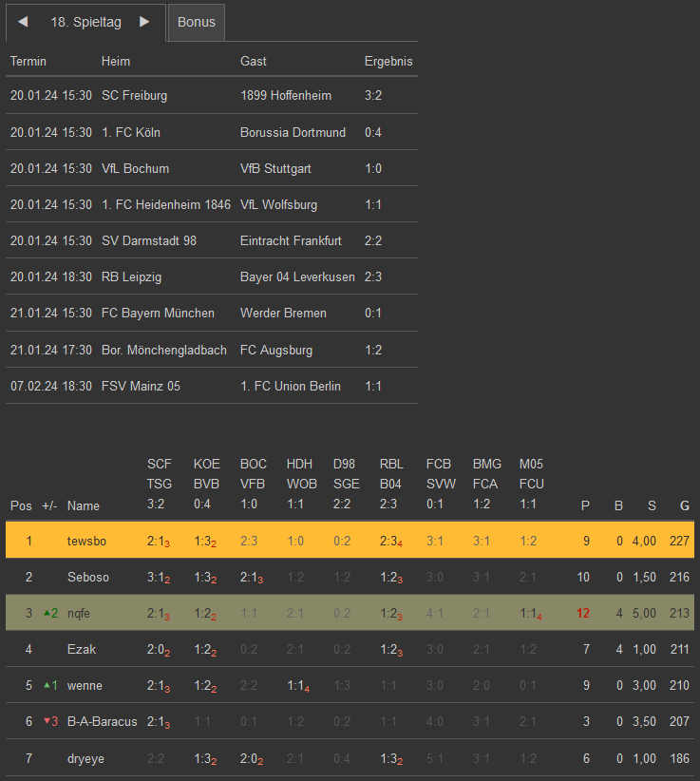The height and width of the screenshot is (781, 700).
Task: Select player Ezak in the table
Action: 82,649
